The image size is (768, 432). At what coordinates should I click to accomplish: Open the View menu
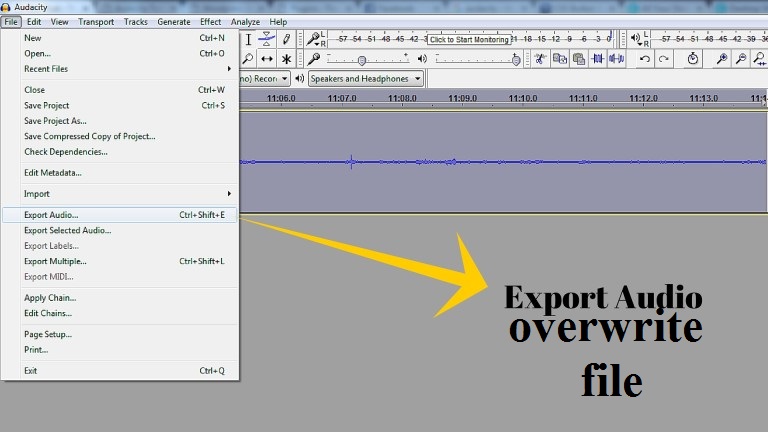tap(59, 22)
